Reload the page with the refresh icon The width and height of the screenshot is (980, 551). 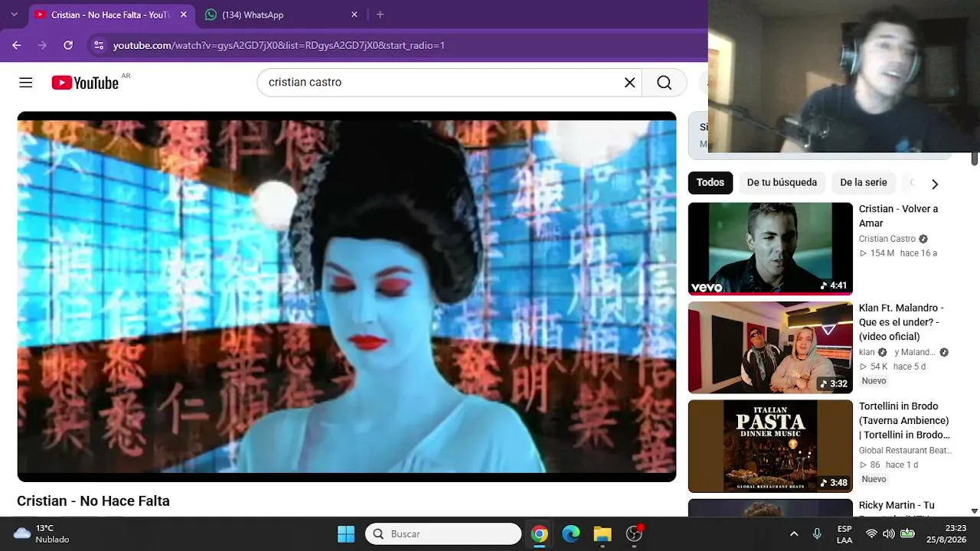(x=68, y=45)
